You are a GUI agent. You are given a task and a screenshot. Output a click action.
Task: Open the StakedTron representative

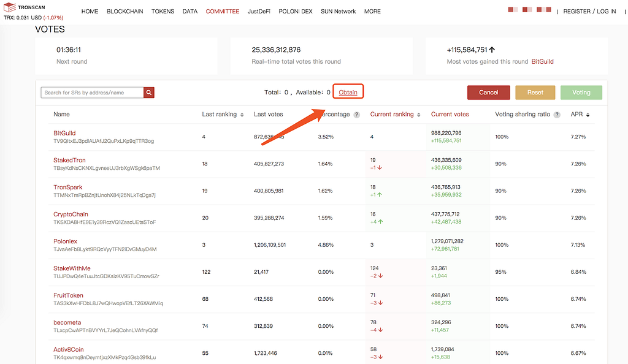click(x=69, y=161)
